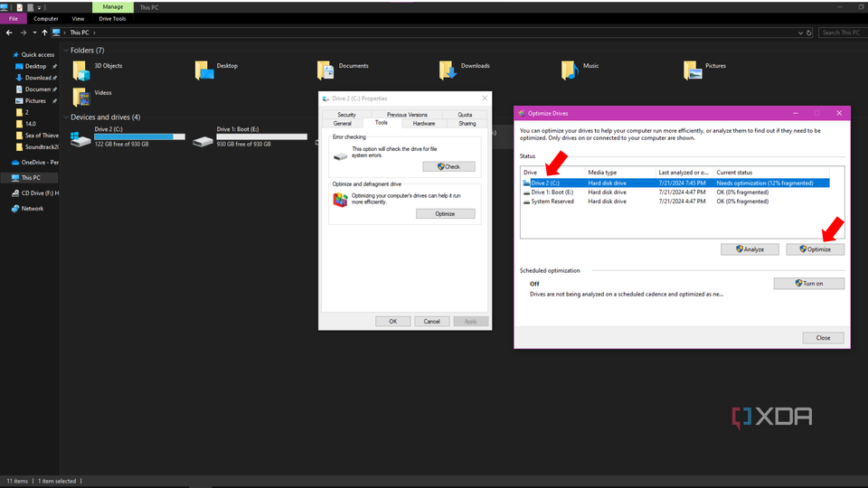This screenshot has height=488, width=868.
Task: Click the Back arrow in Explorer
Action: [x=9, y=33]
